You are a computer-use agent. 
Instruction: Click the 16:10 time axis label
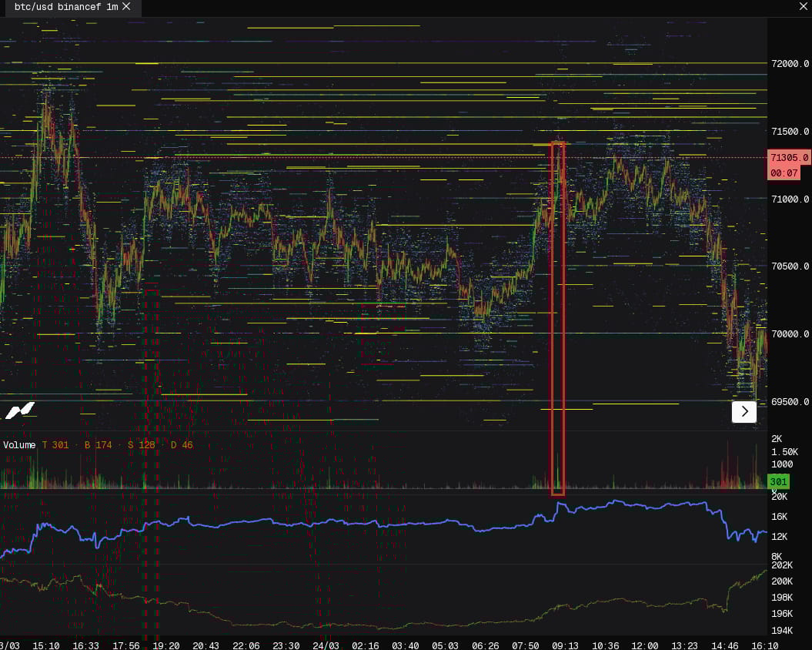coord(765,645)
